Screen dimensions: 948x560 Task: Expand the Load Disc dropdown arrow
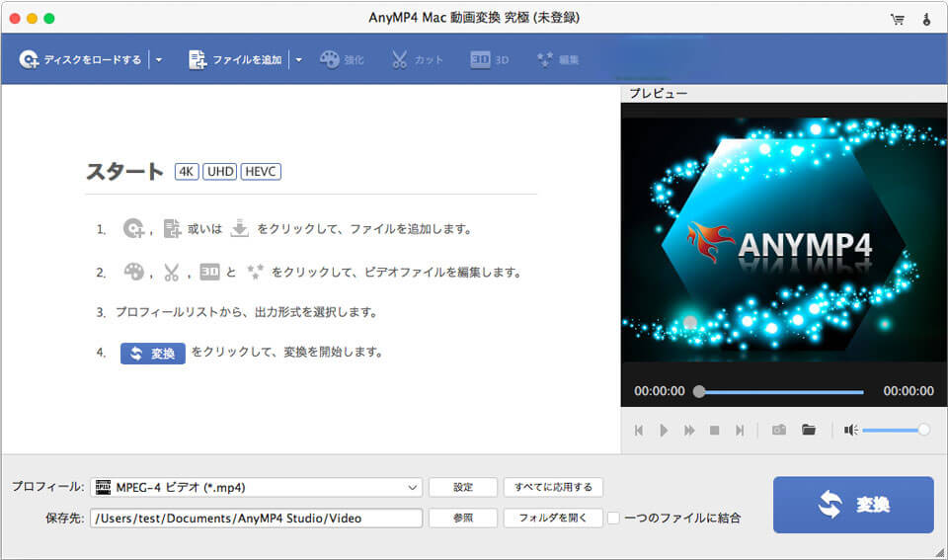159,60
